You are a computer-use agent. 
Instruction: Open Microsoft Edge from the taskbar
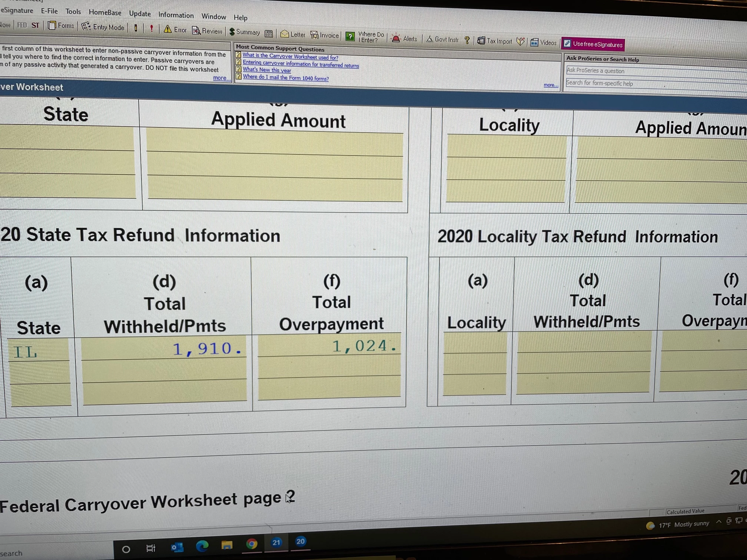click(202, 546)
